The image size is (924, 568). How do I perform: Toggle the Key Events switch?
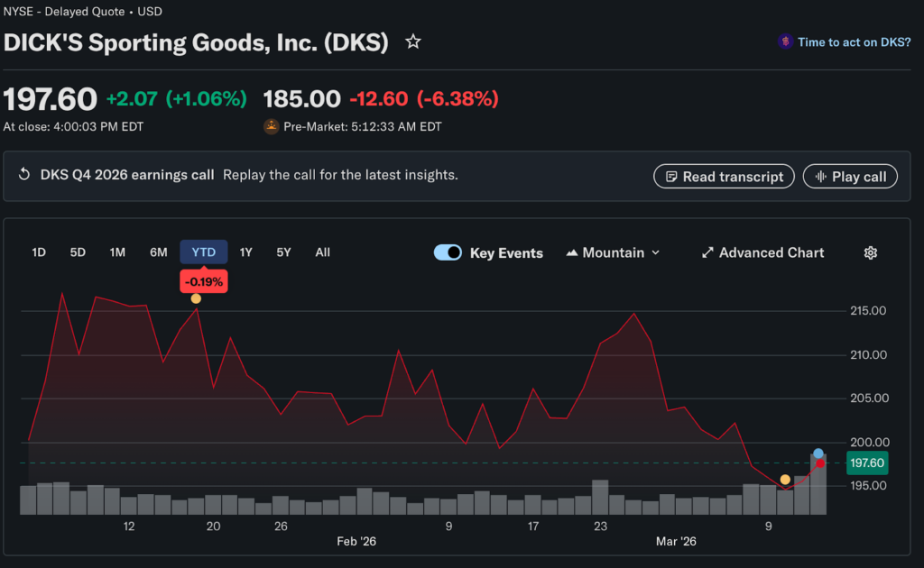click(x=448, y=253)
